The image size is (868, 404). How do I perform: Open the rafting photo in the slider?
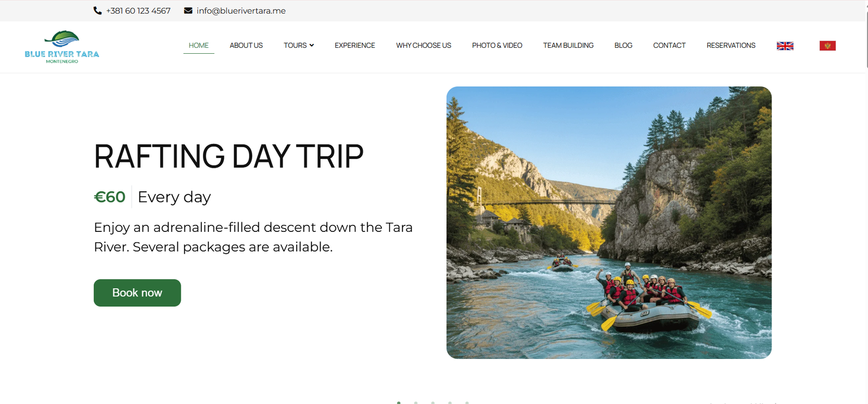point(609,223)
